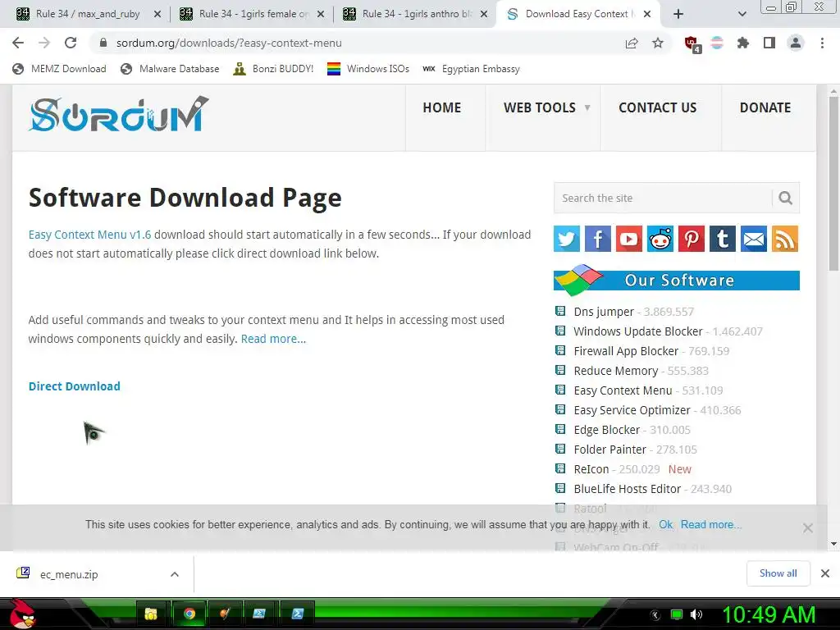Toggle the browser side panel icon

[769, 43]
